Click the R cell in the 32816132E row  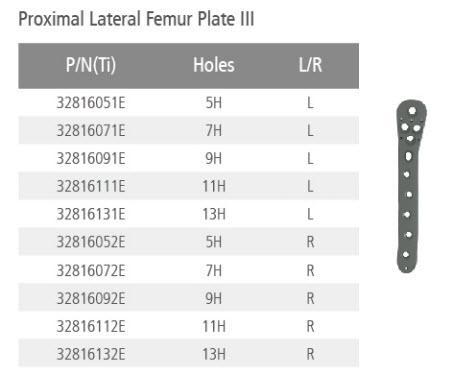point(310,354)
